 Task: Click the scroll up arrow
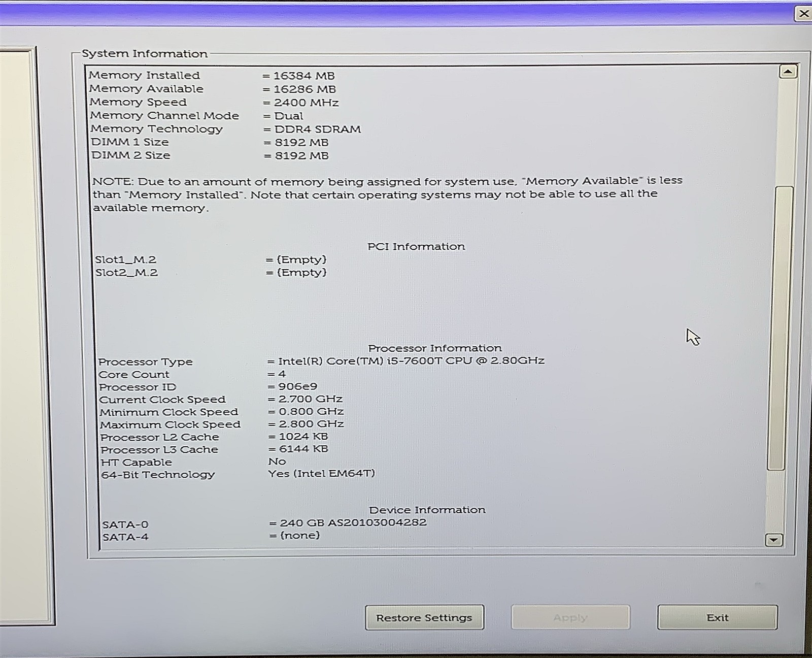point(788,72)
